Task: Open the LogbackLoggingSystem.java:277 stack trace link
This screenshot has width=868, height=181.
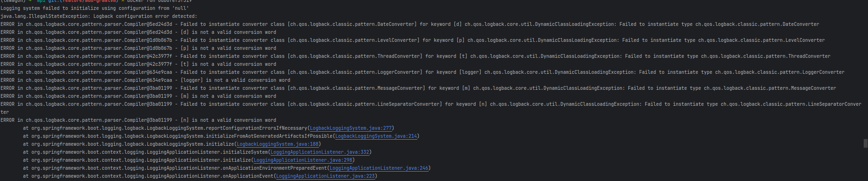Action: (351, 128)
